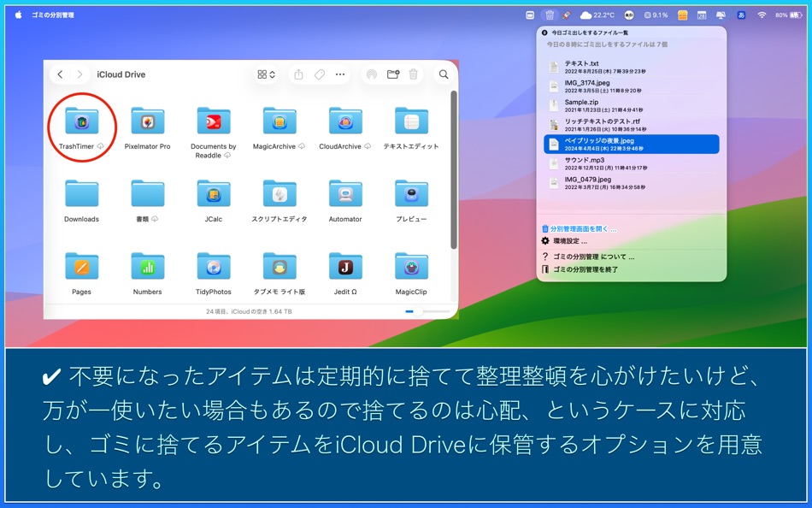Open the TrashTimer app circled in red

tap(81, 121)
